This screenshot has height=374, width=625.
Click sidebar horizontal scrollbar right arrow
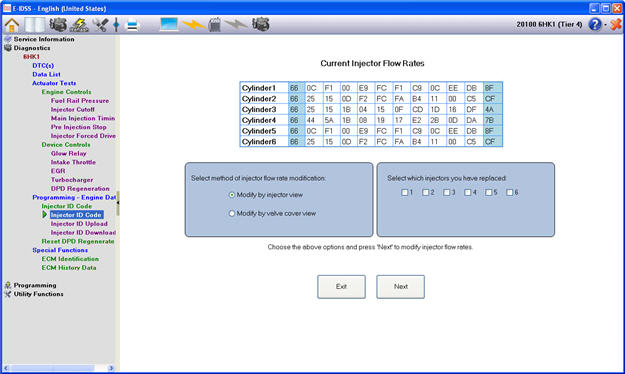pyautogui.click(x=111, y=368)
